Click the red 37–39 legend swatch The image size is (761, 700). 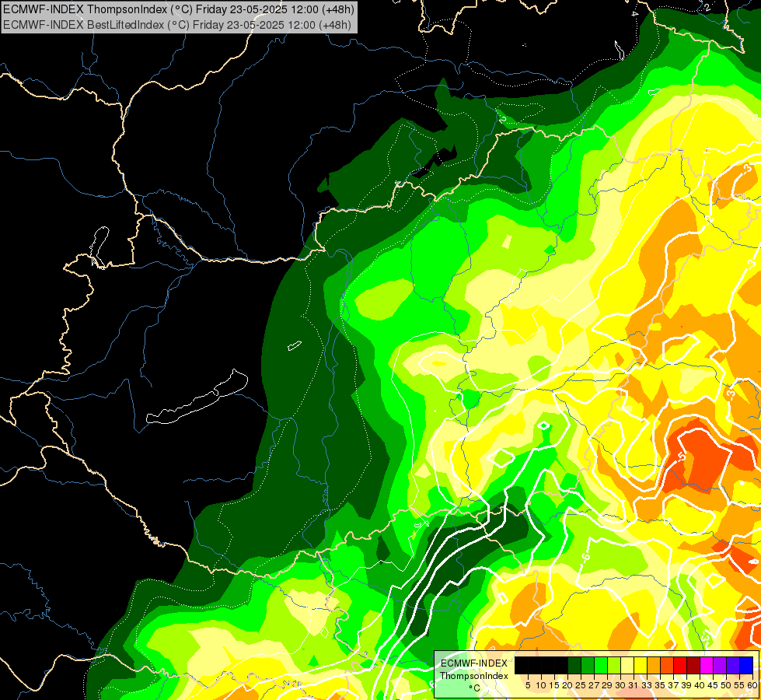tap(680, 665)
